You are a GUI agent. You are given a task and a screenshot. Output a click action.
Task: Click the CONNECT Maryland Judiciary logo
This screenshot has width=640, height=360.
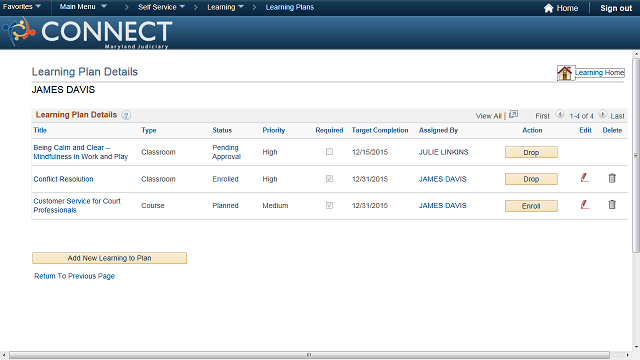point(88,33)
